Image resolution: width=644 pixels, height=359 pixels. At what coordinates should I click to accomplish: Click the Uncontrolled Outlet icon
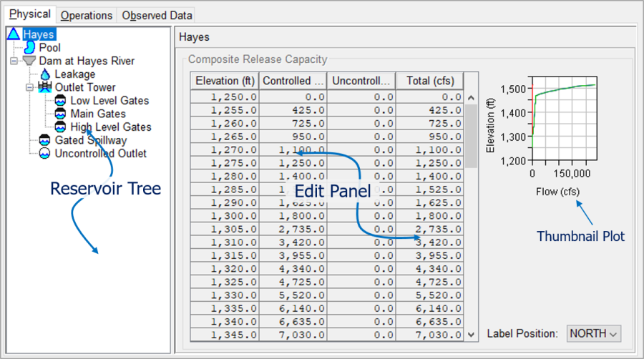point(45,154)
